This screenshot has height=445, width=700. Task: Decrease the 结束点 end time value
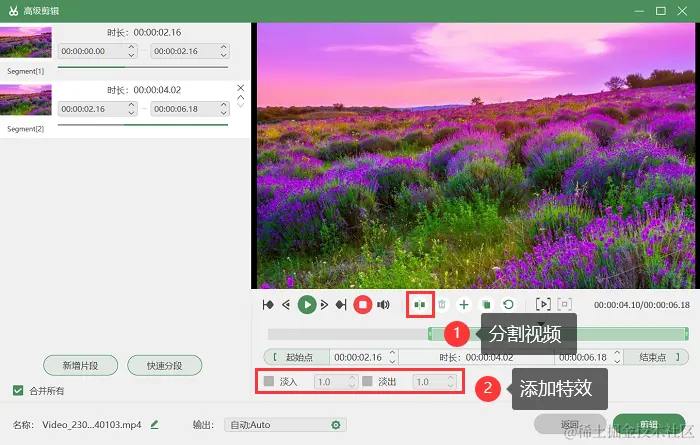[x=617, y=361]
